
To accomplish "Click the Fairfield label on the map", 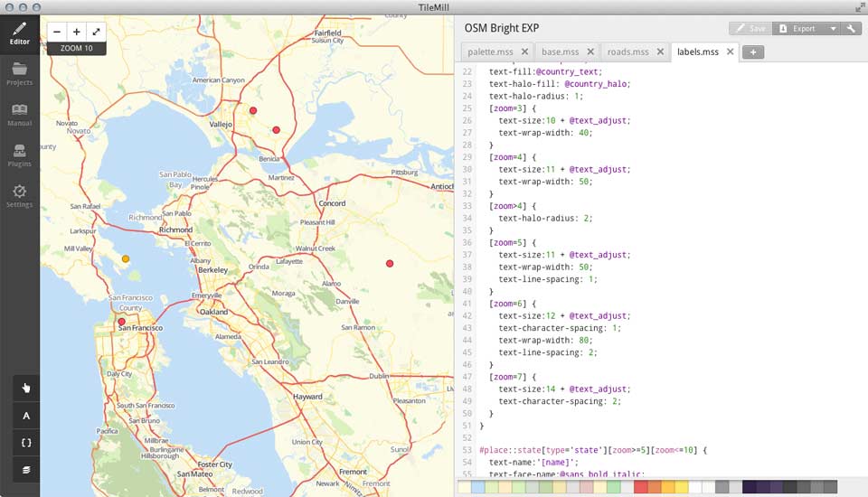I will click(x=327, y=33).
